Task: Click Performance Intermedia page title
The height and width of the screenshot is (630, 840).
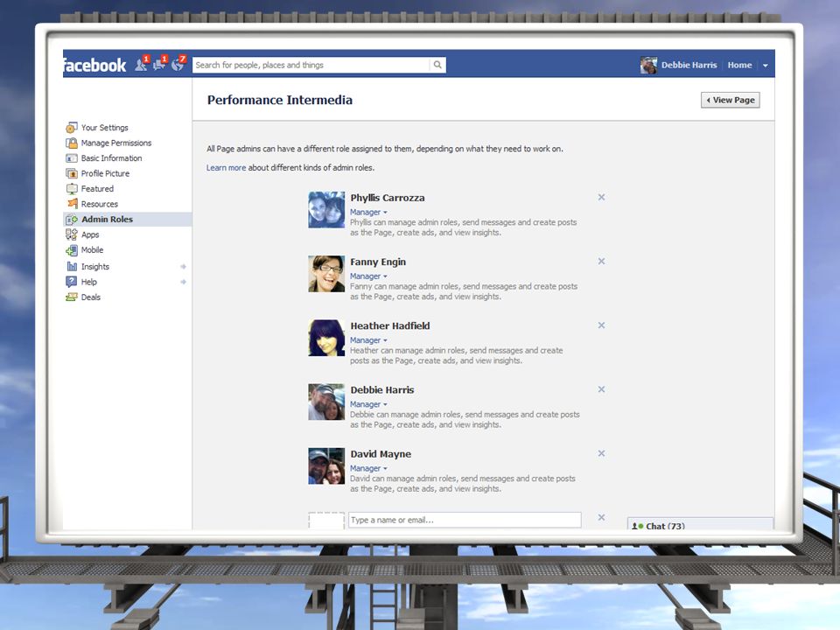Action: [x=280, y=100]
